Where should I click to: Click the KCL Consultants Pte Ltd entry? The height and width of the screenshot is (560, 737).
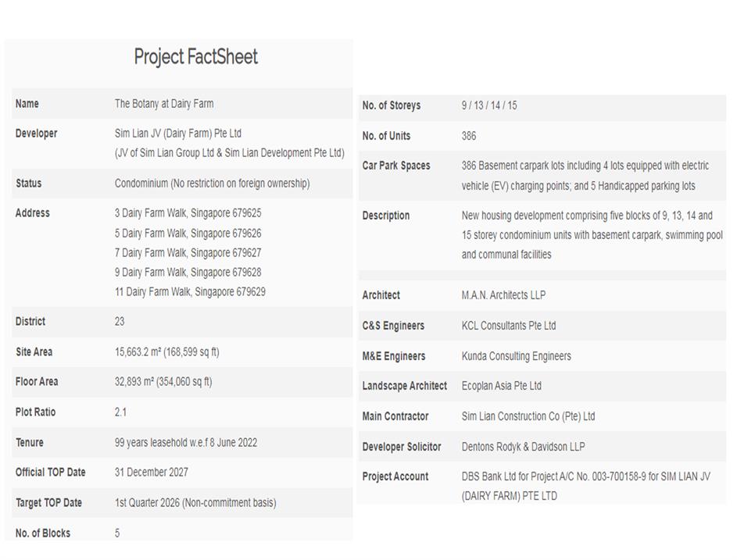[x=509, y=326]
